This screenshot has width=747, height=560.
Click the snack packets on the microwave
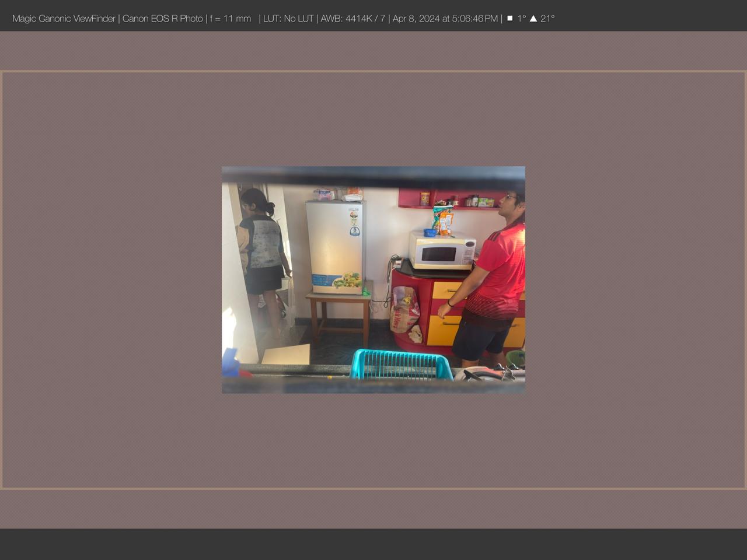443,222
